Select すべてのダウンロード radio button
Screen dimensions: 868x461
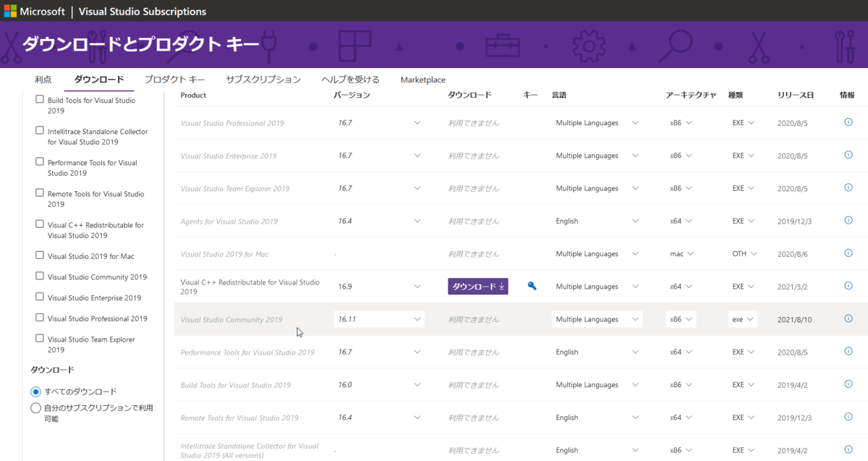coord(35,392)
